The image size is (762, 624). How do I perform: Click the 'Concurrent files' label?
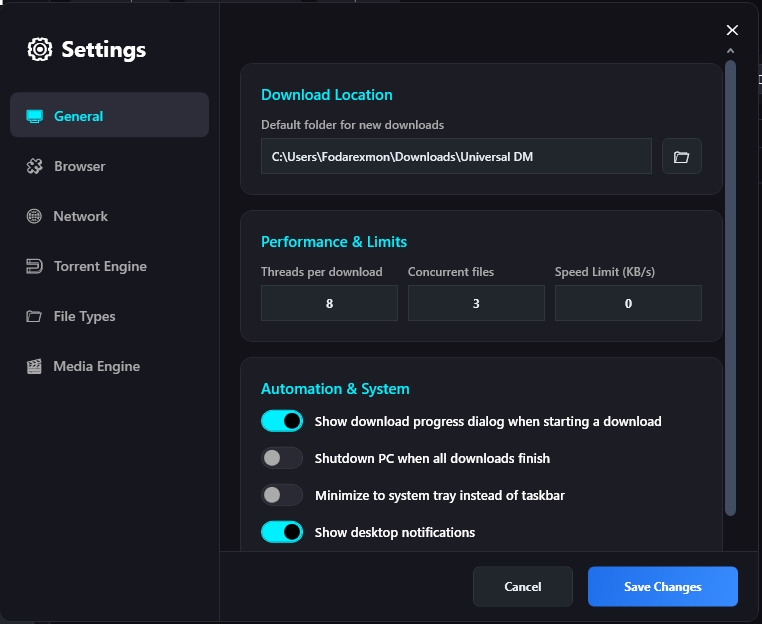tap(451, 272)
